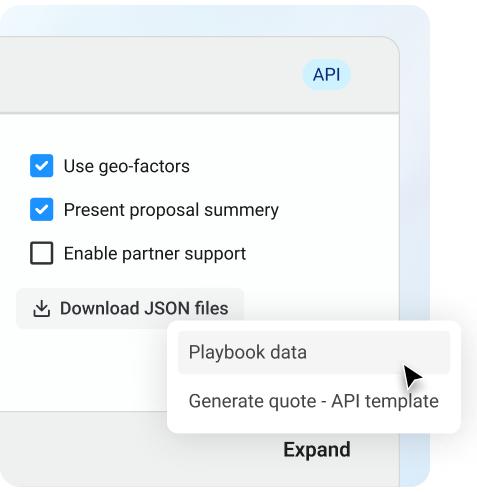477x492 pixels.
Task: Click the Expand button at the bottom
Action: point(317,449)
